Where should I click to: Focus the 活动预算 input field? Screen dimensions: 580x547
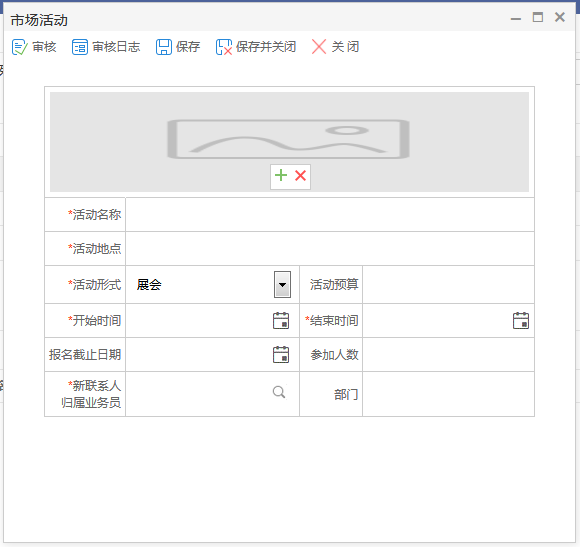tap(448, 284)
